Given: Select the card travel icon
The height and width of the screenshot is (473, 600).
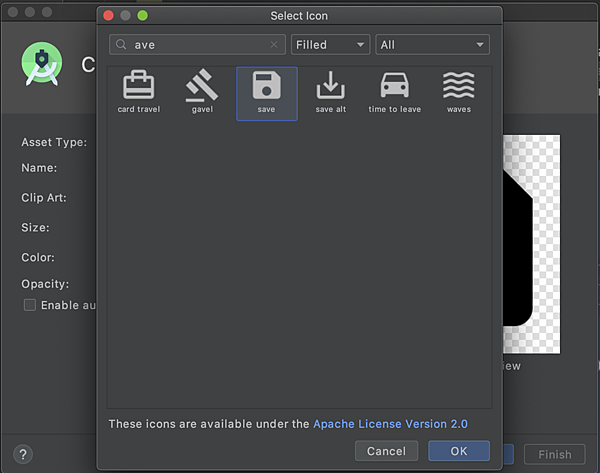Looking at the screenshot, I should [x=139, y=93].
